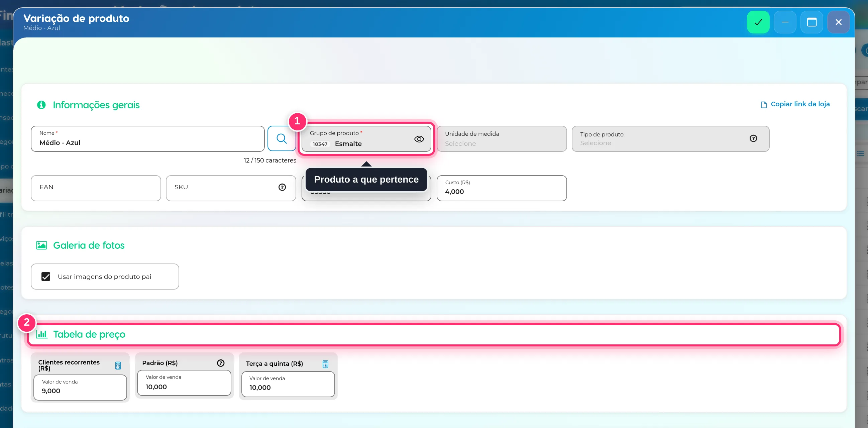Click the Galeria de fotos section heading

89,245
